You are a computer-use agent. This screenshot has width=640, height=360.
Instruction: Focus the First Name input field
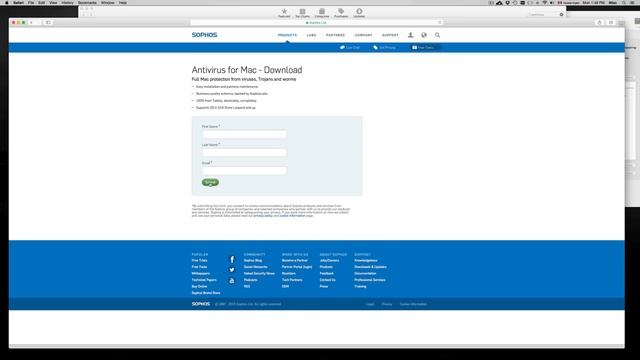click(244, 134)
